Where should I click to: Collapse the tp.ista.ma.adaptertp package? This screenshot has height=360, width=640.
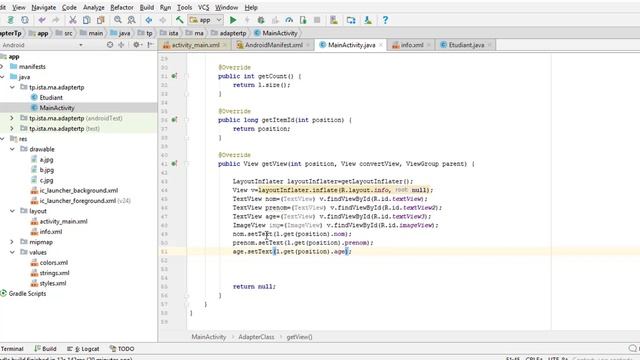pos(12,87)
